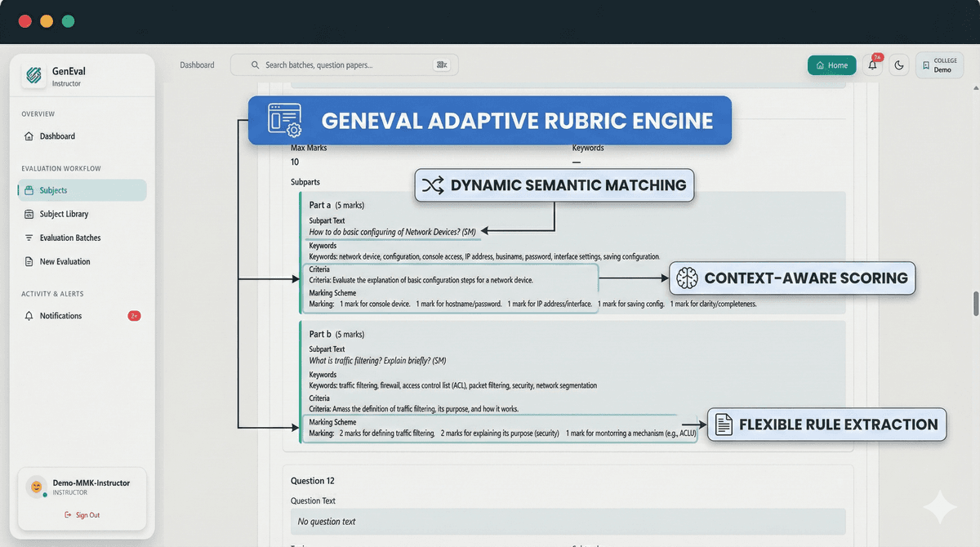
Task: Click Part a criteria about basic configuration steps
Action: coord(421,280)
